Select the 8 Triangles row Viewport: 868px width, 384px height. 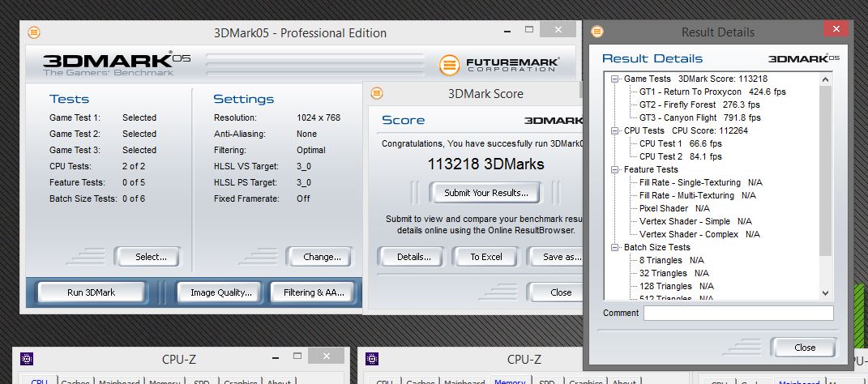pyautogui.click(x=672, y=260)
